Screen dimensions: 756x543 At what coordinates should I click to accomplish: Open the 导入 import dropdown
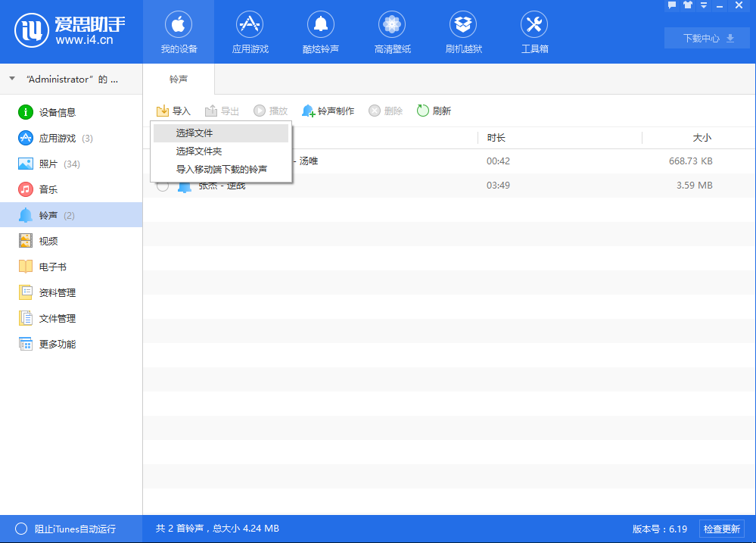(173, 111)
